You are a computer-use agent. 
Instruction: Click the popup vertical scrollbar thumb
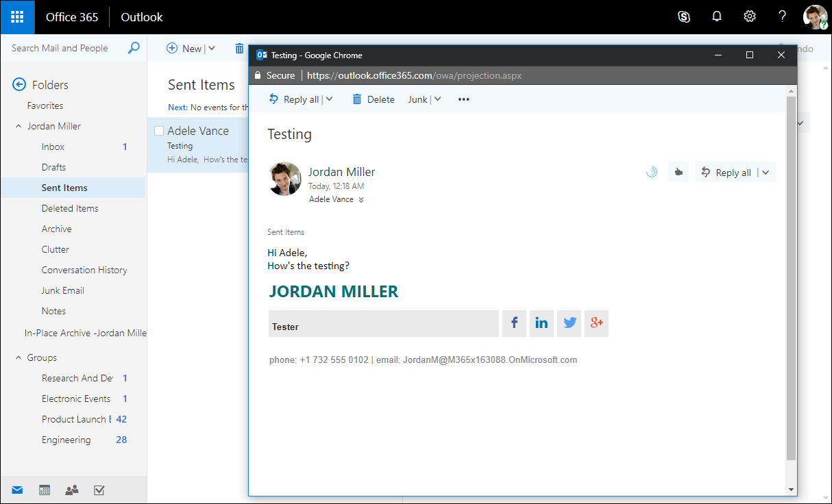point(792,277)
